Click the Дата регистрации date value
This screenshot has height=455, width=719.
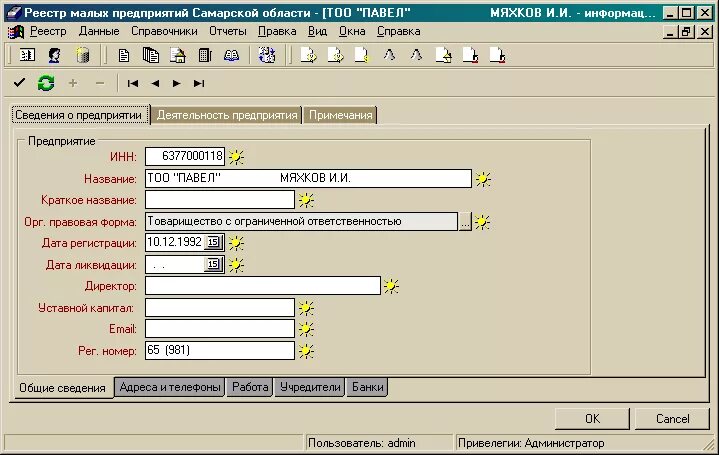[x=174, y=242]
